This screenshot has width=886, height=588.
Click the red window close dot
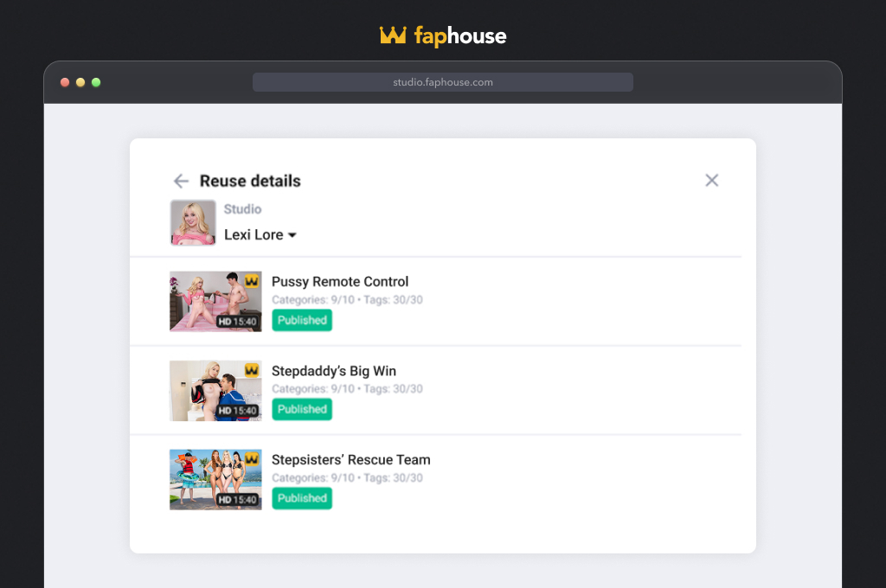[x=65, y=82]
